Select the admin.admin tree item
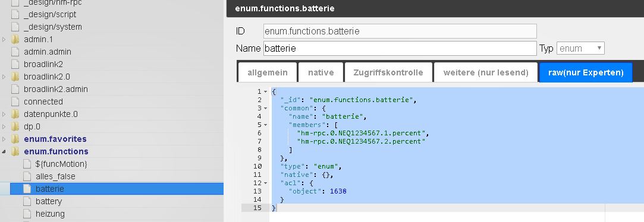Screen dimensions: 644x222 [x=48, y=52]
